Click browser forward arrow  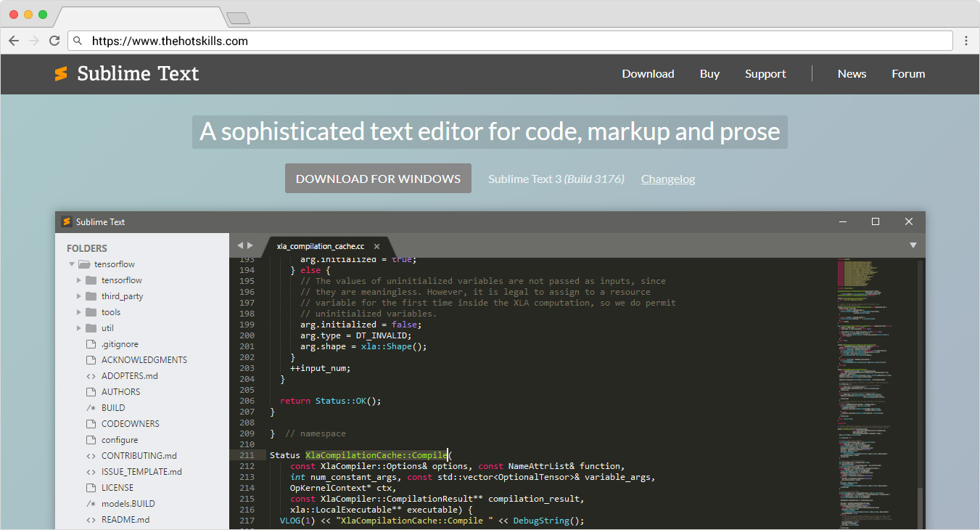34,41
